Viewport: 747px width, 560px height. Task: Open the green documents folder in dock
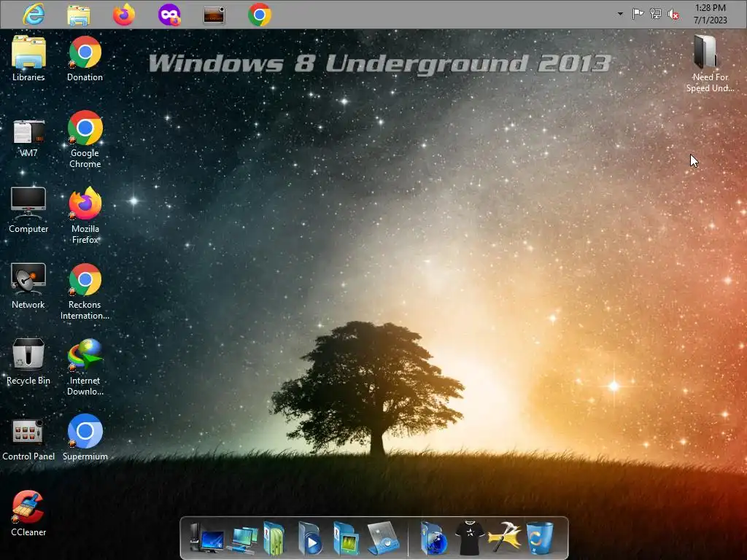pos(274,538)
